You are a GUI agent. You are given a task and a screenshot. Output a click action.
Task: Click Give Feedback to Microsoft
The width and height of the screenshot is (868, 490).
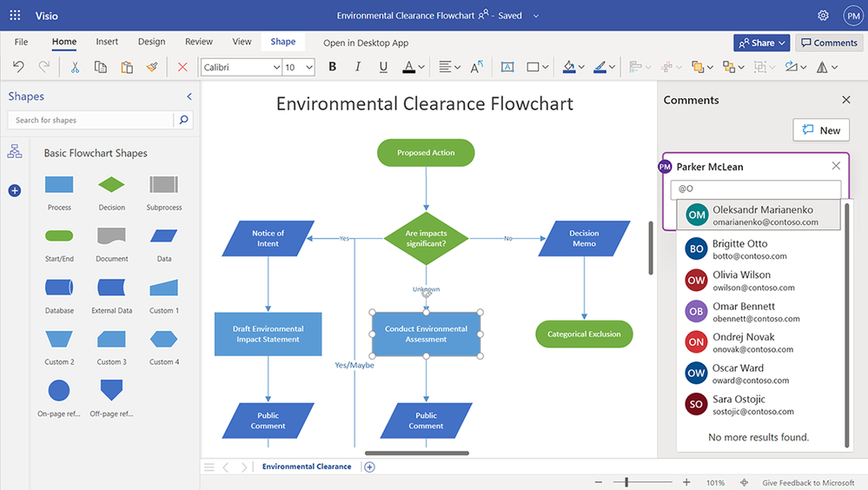[808, 483]
